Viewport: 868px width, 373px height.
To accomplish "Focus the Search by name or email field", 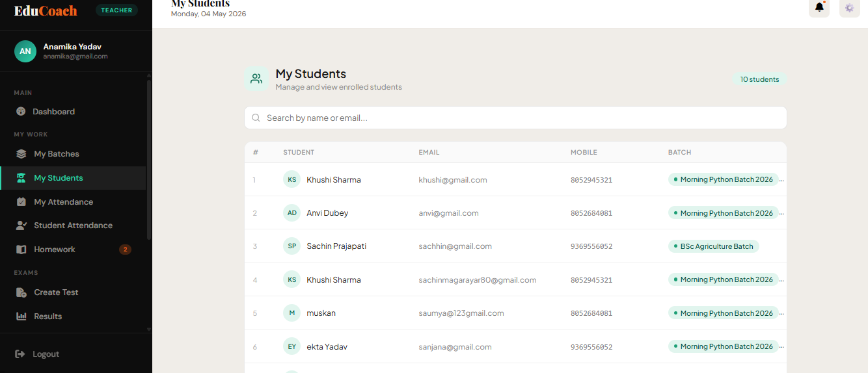I will (515, 118).
